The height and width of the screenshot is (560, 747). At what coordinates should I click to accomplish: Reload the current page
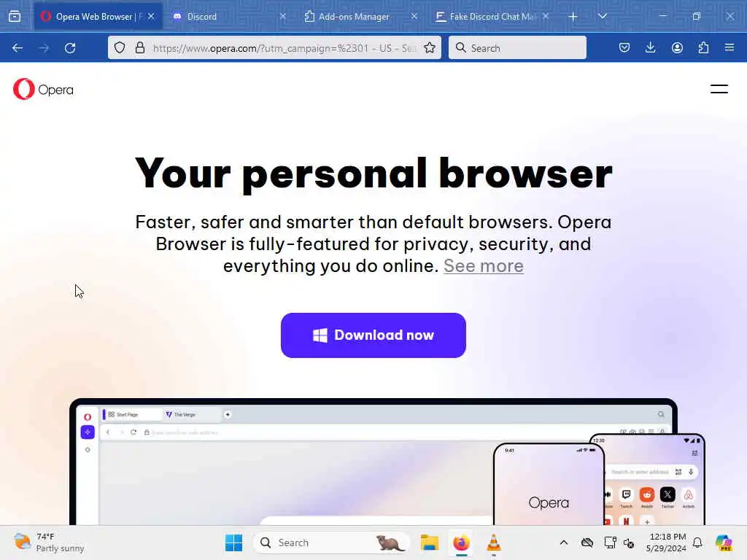pyautogui.click(x=70, y=47)
